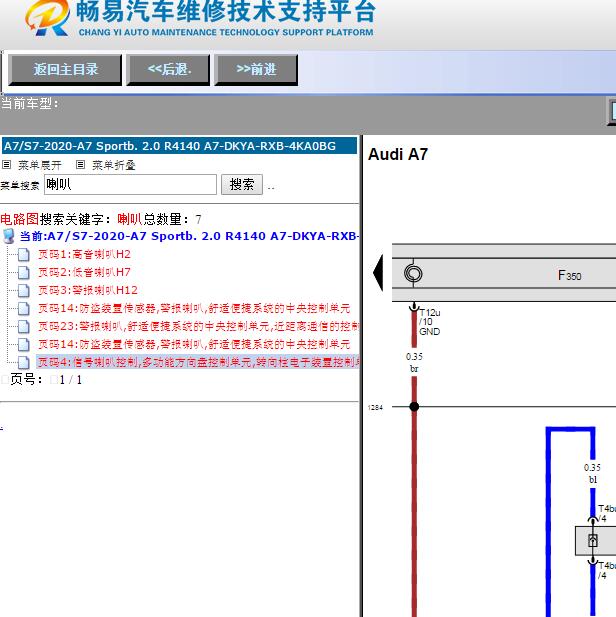Click the component symbol on the blue wire

593,540
